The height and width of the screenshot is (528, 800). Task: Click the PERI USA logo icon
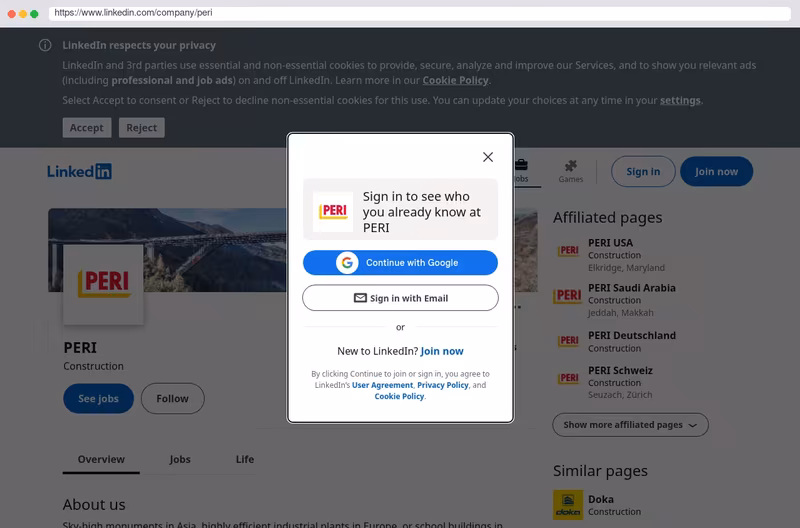568,250
